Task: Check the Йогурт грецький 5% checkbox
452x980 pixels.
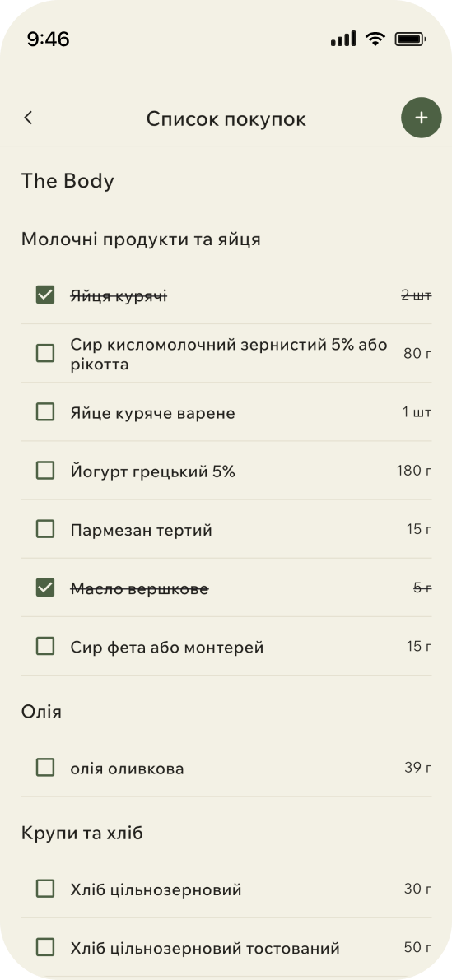Action: pos(45,471)
